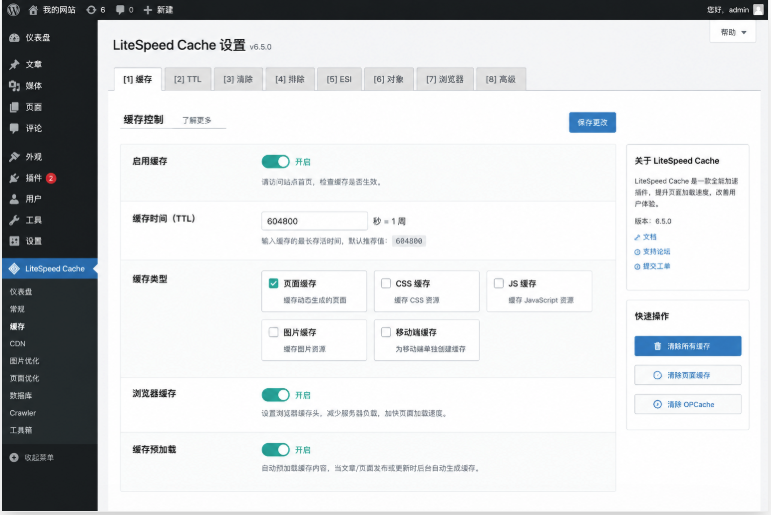Image resolution: width=771 pixels, height=515 pixels.
Task: Open the 了解更多 link
Action: point(197,121)
